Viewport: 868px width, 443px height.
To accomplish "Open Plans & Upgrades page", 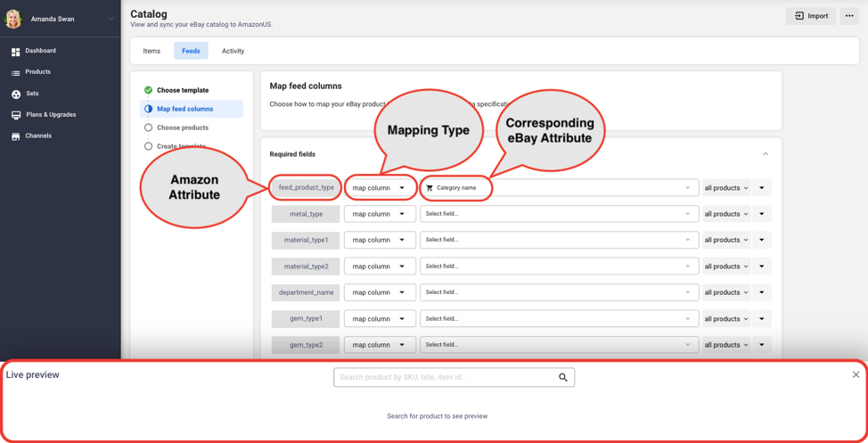I will pyautogui.click(x=51, y=114).
